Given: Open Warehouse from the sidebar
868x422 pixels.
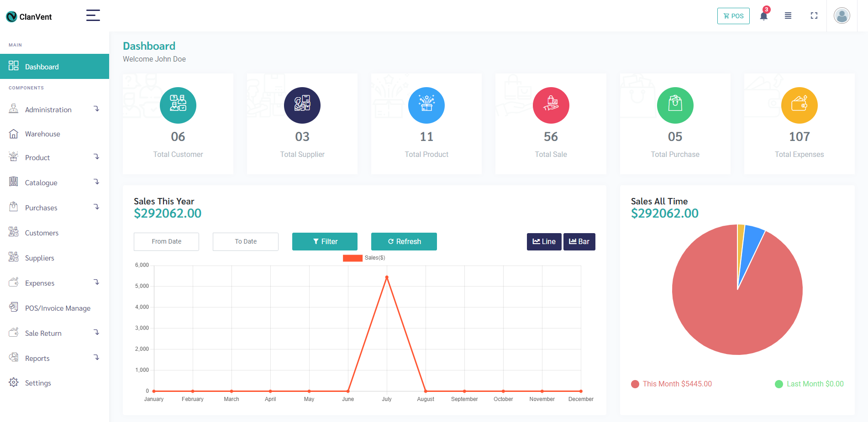Looking at the screenshot, I should 42,134.
